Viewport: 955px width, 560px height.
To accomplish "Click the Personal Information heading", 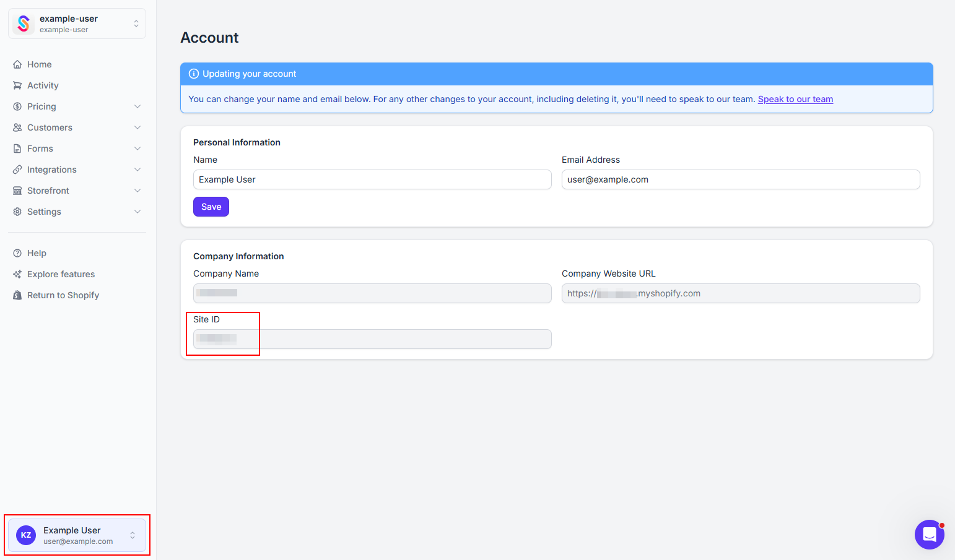I will (x=237, y=142).
